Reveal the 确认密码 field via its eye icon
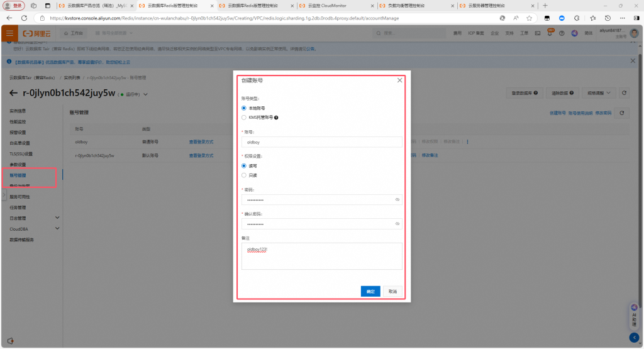Viewport: 644px width, 349px height. point(397,224)
